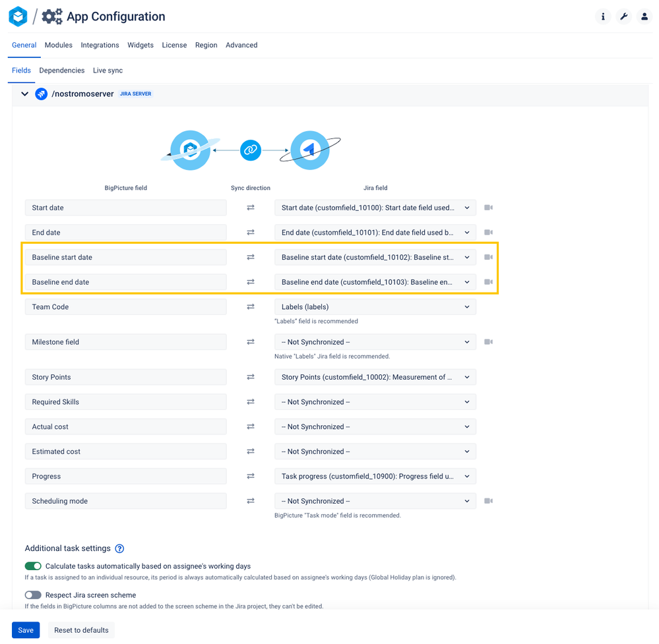This screenshot has height=644, width=659.
Task: Click the Scheduling mode BigPicture field
Action: (125, 501)
